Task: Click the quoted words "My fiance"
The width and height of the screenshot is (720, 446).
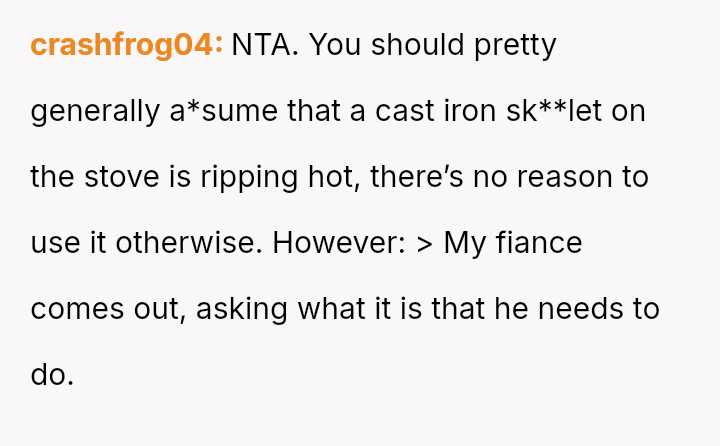Action: pyautogui.click(x=513, y=243)
